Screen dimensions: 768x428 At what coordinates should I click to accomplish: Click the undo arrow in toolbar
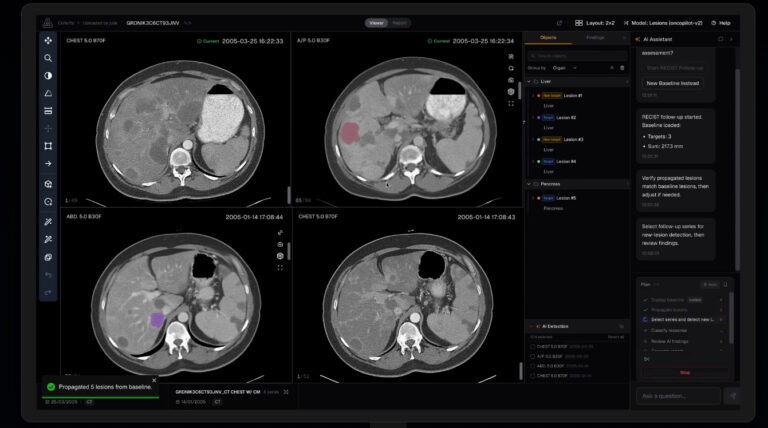pyautogui.click(x=48, y=275)
